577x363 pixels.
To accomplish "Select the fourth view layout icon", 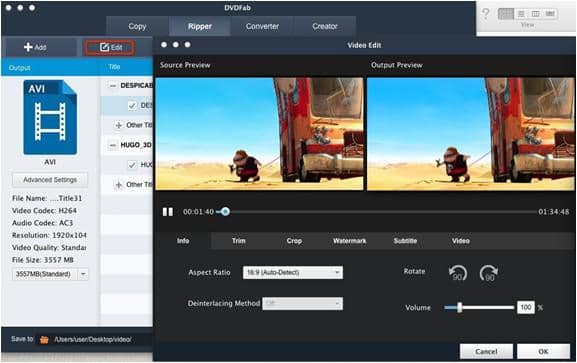I will (x=550, y=14).
